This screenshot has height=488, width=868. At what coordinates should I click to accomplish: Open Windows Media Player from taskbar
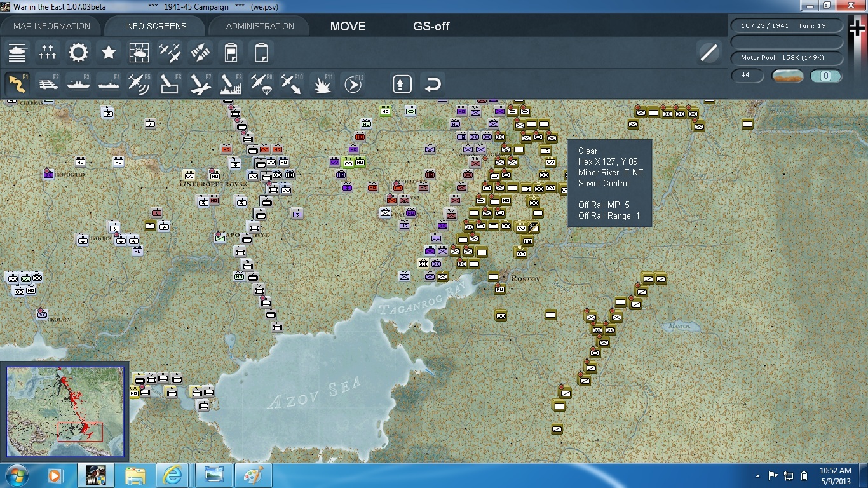coord(55,475)
